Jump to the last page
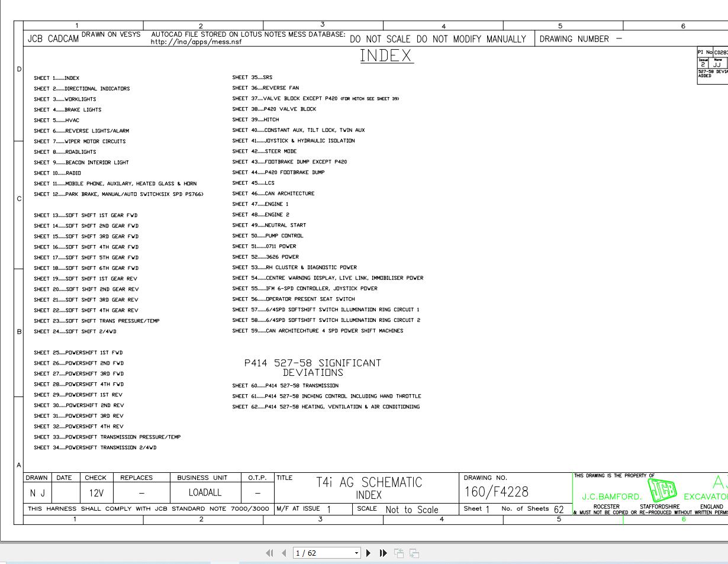Screen dimensions: 728x564 pos(383,553)
